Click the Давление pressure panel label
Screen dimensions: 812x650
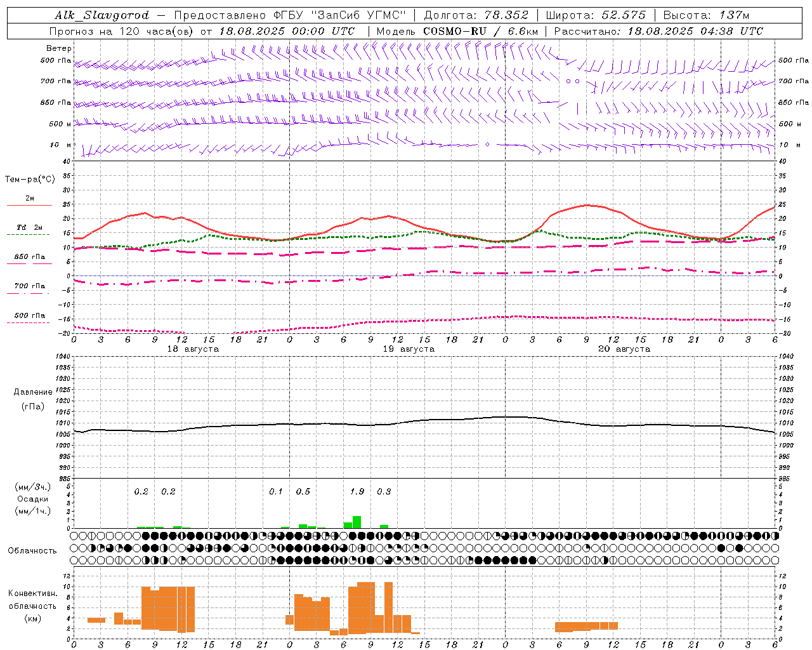tap(32, 392)
